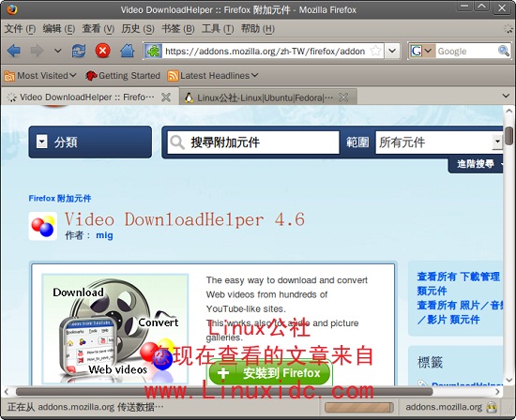Reload the page with refresh icon
This screenshot has width=516, height=420.
tap(79, 51)
